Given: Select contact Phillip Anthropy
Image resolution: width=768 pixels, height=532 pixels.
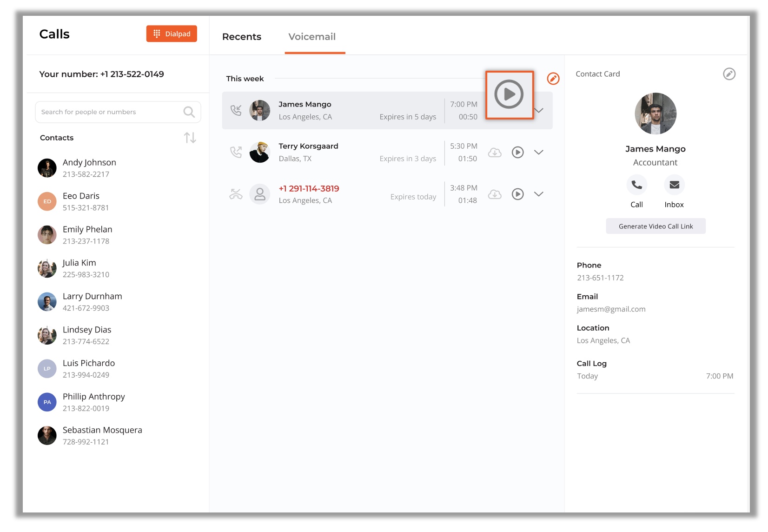Looking at the screenshot, I should (118, 403).
